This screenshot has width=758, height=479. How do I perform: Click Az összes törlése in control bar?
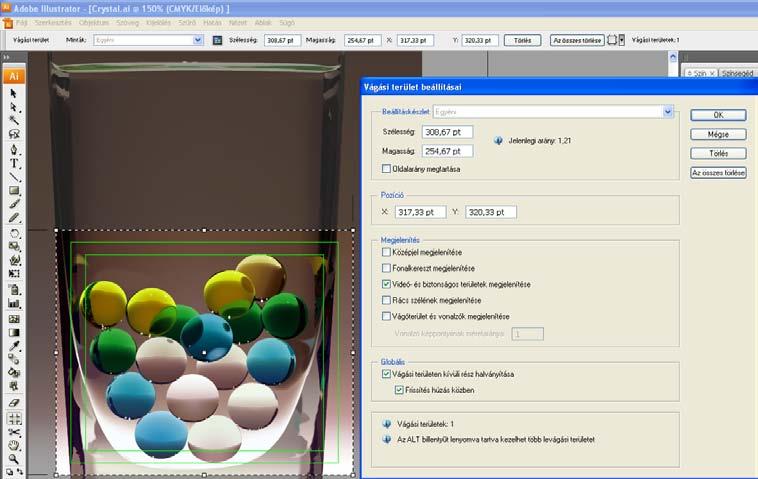577,41
